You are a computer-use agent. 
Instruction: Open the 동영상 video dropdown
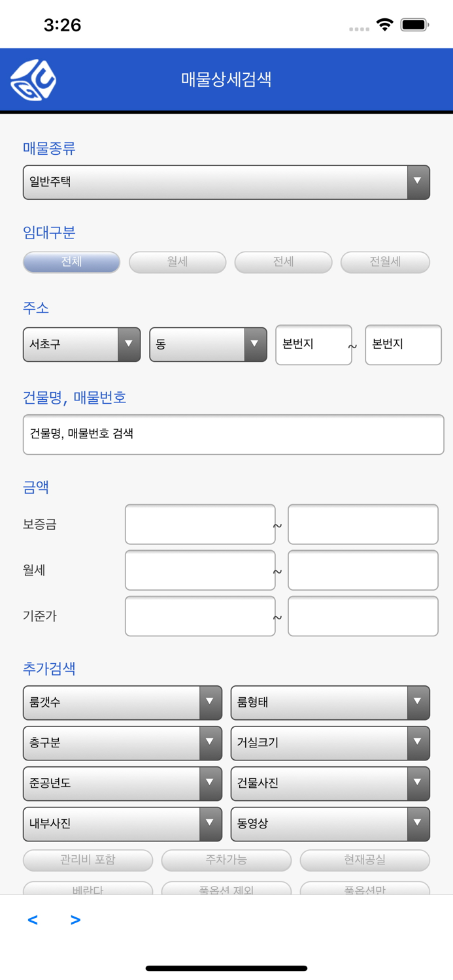point(330,823)
